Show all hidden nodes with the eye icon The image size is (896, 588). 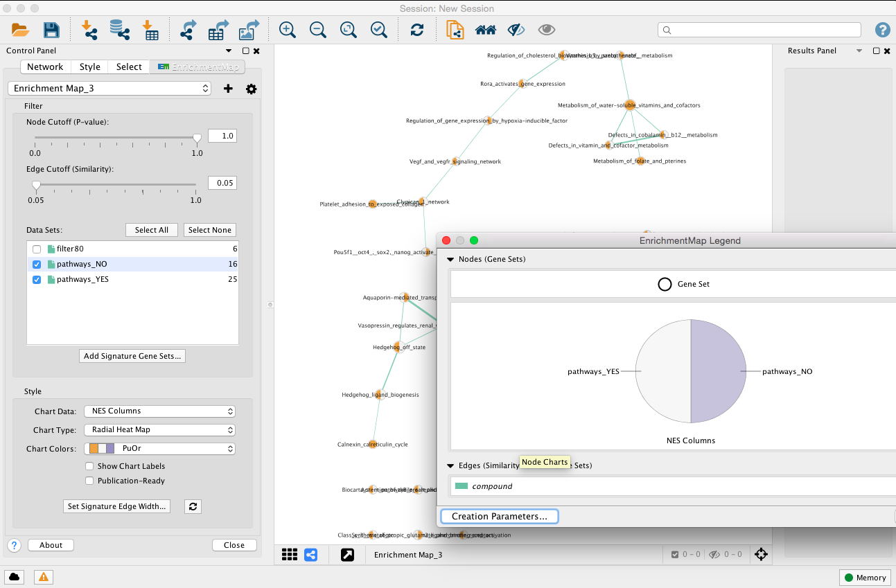pyautogui.click(x=547, y=30)
